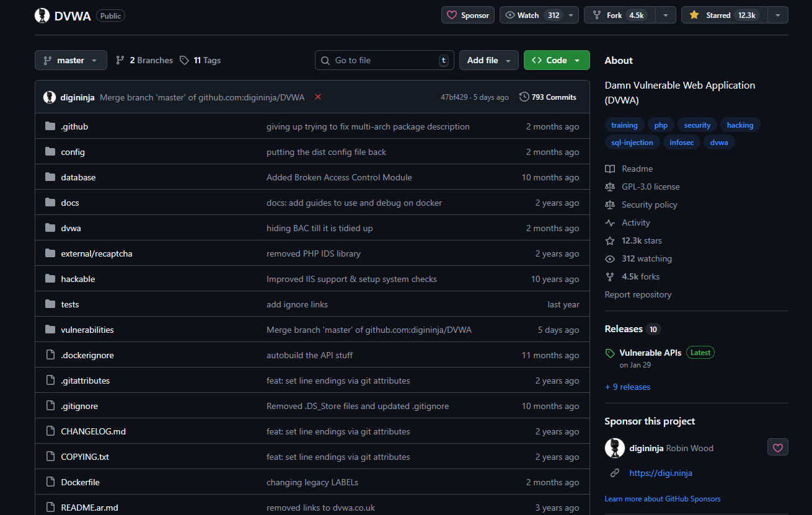Open commit message 'Added Broken Access Control Module'
Viewport: 812px width, 515px height.
pyautogui.click(x=339, y=177)
